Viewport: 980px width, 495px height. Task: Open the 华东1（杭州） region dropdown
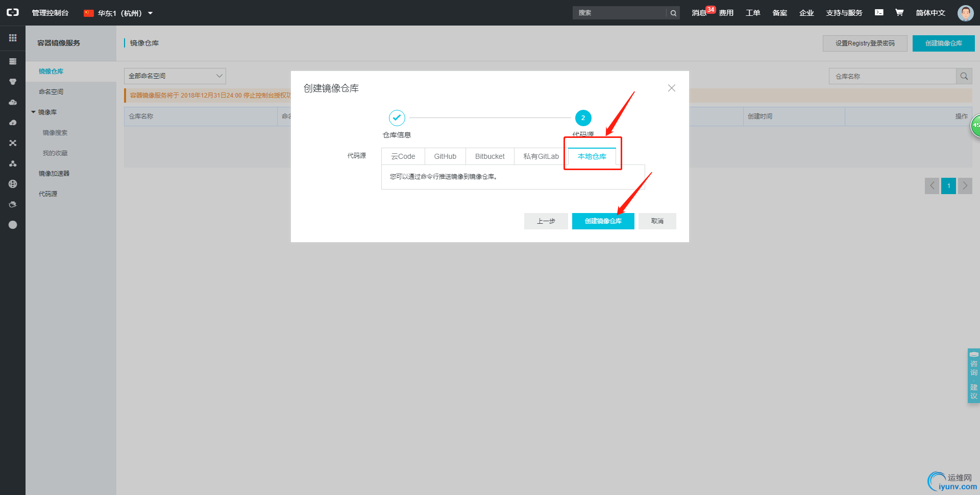pyautogui.click(x=118, y=13)
